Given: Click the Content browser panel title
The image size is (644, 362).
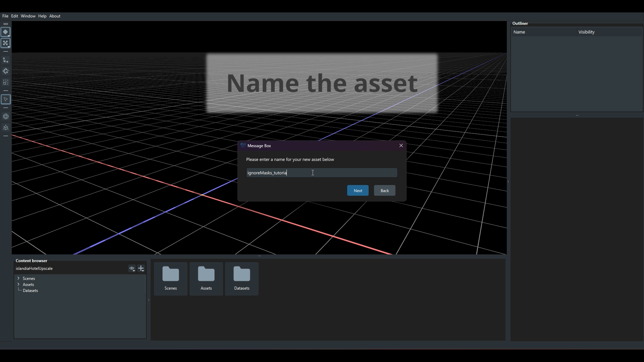Looking at the screenshot, I should click(x=32, y=261).
